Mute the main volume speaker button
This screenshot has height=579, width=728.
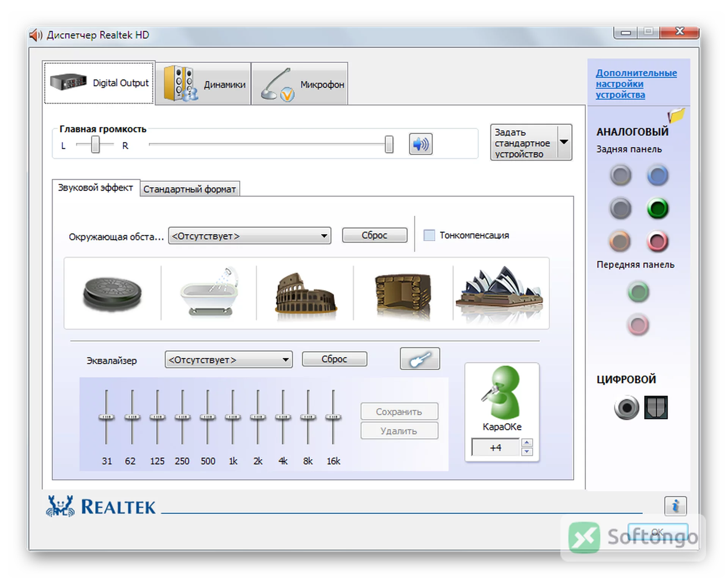click(x=420, y=144)
